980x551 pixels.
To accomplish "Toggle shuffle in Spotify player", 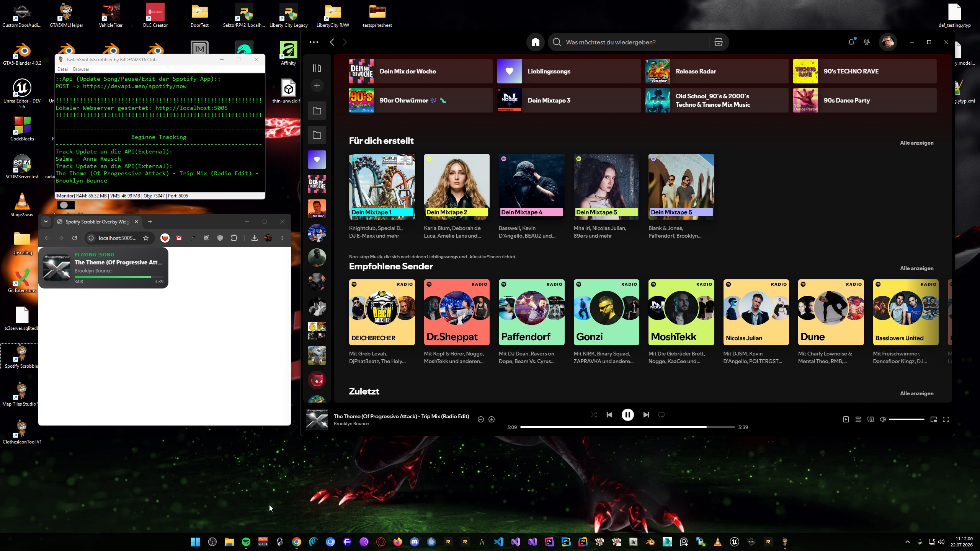I will (x=594, y=415).
